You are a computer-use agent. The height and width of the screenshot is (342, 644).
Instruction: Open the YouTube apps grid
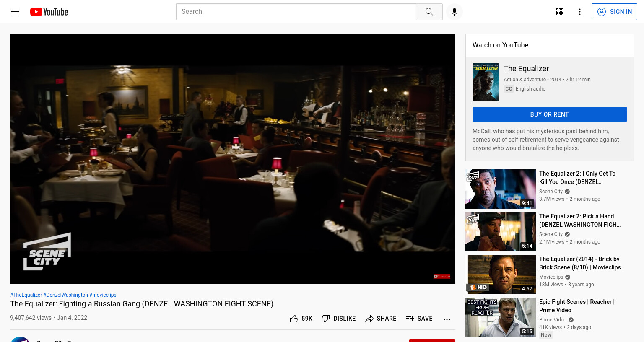[x=560, y=12]
